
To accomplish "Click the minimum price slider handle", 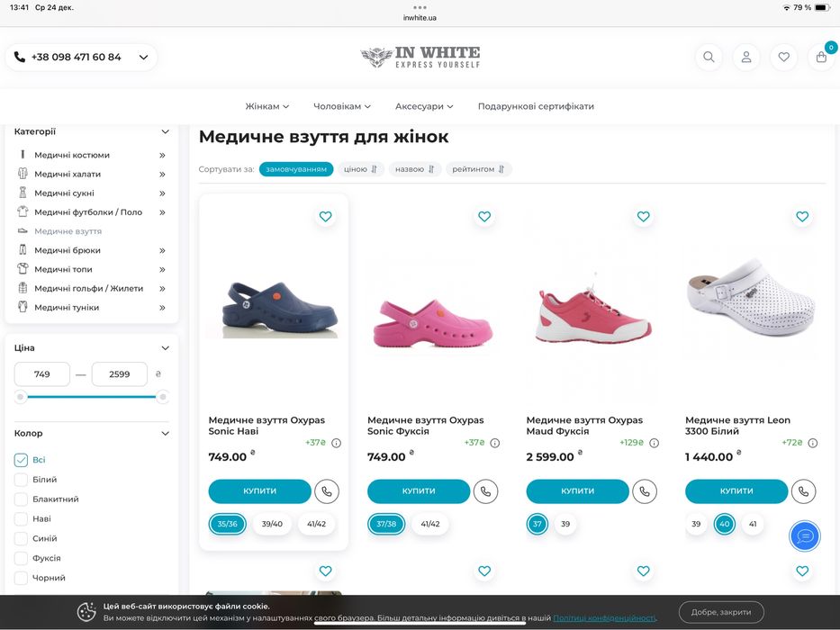I will (x=21, y=397).
